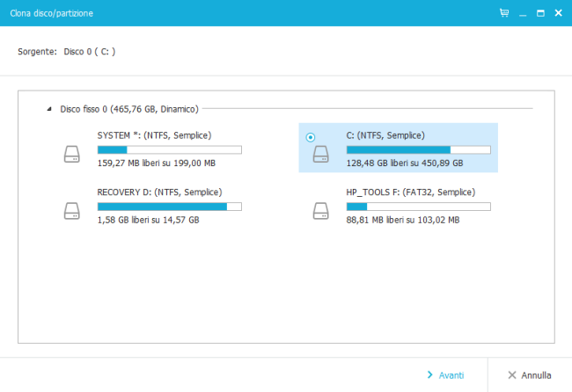
Task: Select the C: partition radio button
Action: 310,137
